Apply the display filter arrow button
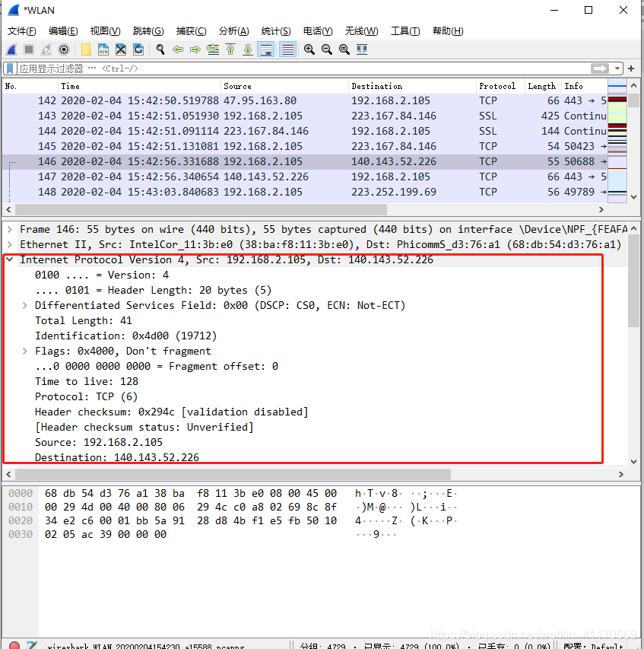Screen dimensions: 644x649 (x=600, y=68)
